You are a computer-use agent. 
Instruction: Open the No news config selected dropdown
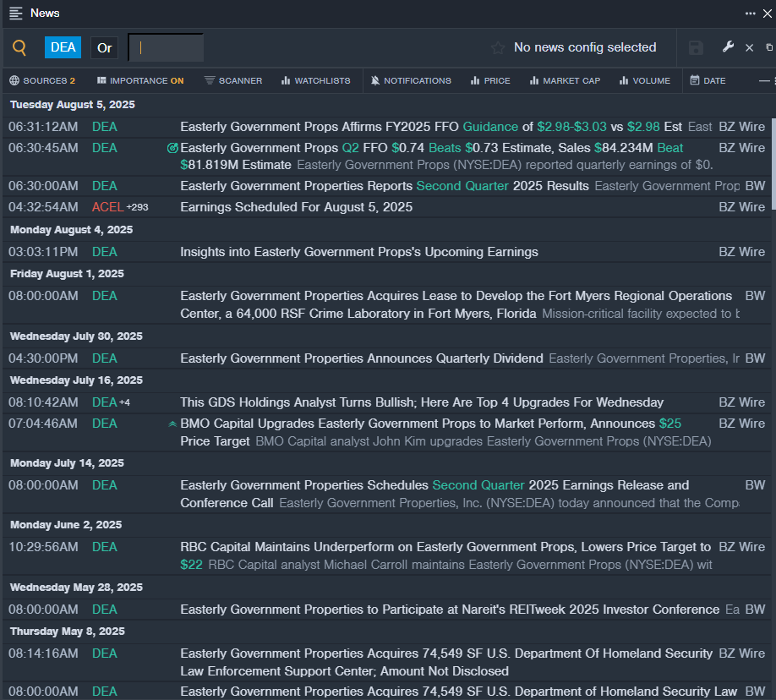(585, 47)
